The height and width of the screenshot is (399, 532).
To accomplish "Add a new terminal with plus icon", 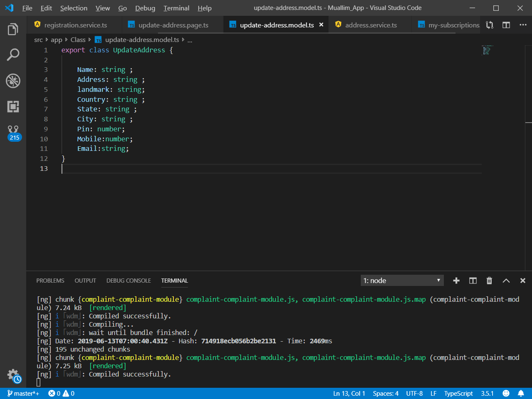I will point(456,281).
